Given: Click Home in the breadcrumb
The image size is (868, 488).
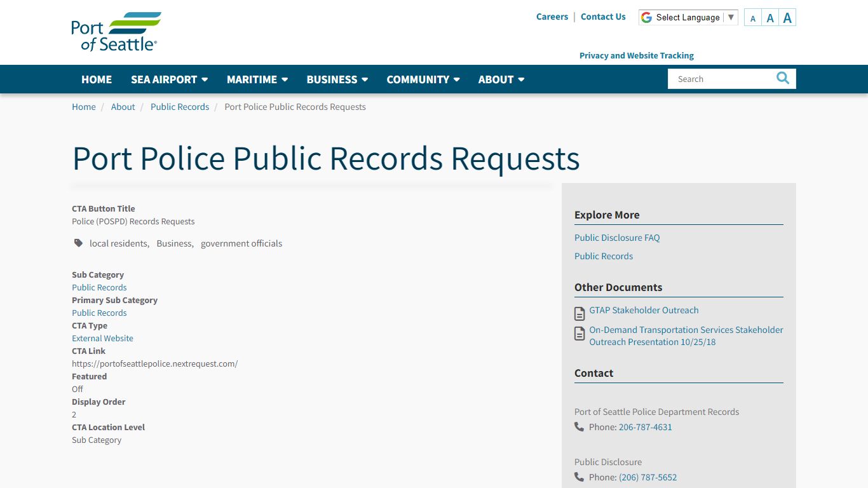Looking at the screenshot, I should (84, 107).
